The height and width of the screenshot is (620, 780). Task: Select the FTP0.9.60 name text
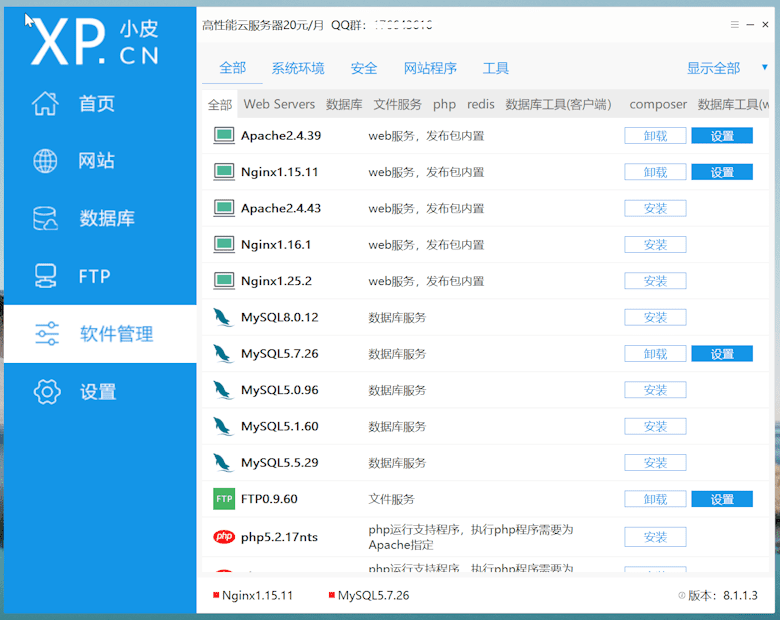(x=269, y=499)
